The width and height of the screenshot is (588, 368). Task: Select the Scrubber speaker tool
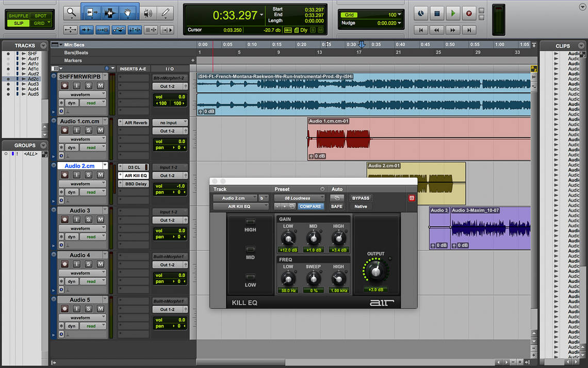pos(148,13)
